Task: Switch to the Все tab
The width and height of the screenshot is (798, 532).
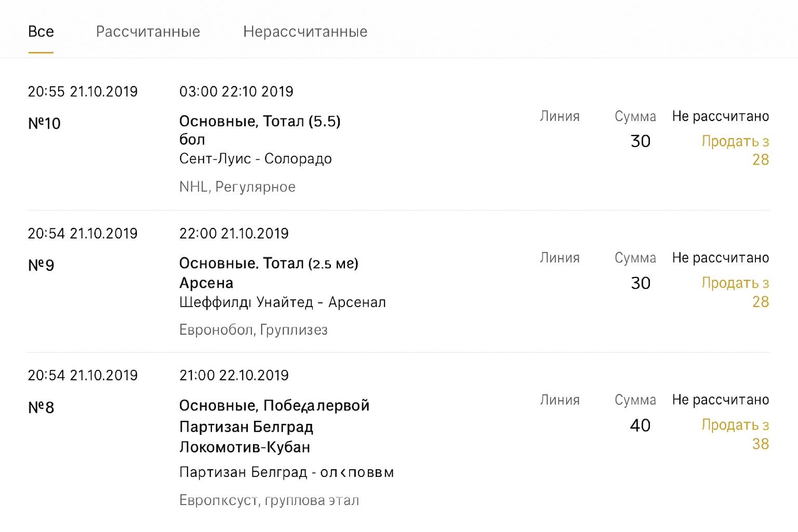Action: click(x=41, y=32)
